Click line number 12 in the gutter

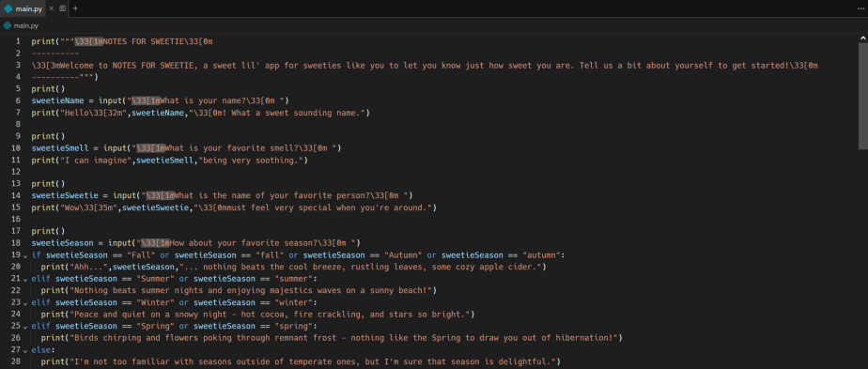(x=16, y=172)
